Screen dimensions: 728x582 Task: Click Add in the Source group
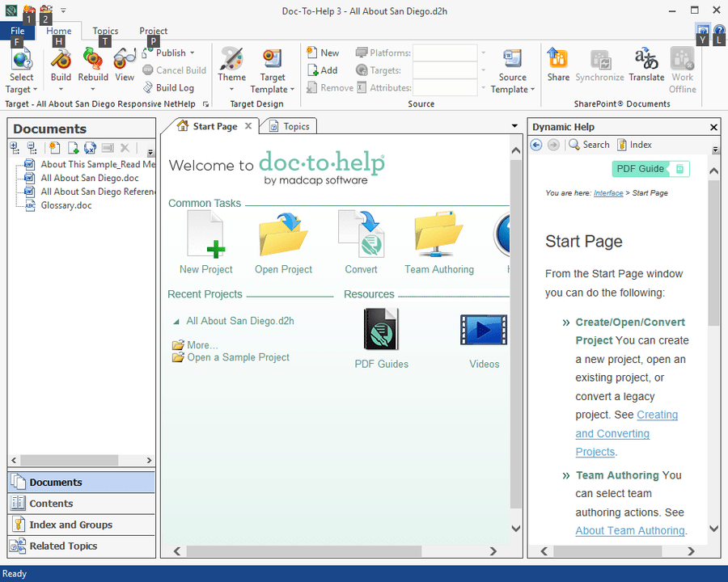click(322, 70)
